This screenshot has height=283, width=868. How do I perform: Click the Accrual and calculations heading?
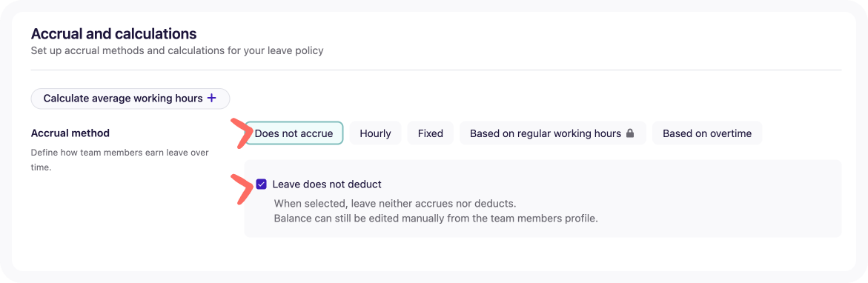tap(113, 34)
